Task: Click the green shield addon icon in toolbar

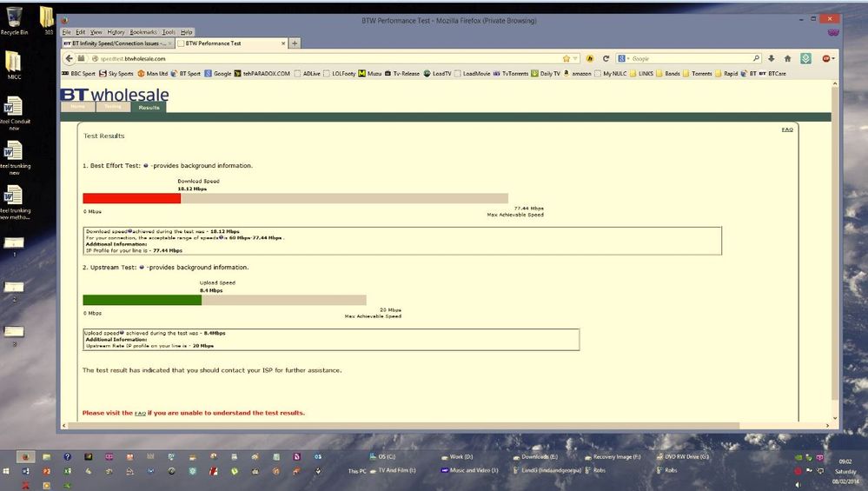Action: [x=806, y=58]
